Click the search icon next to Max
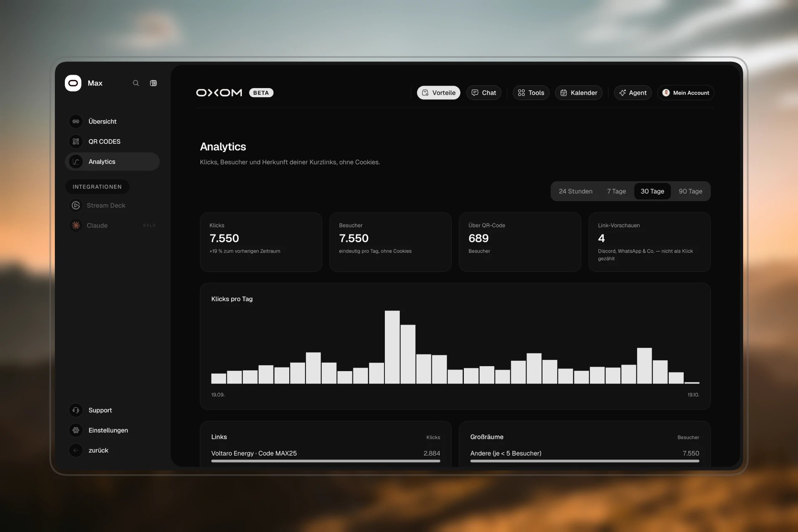798x532 pixels. [x=136, y=83]
